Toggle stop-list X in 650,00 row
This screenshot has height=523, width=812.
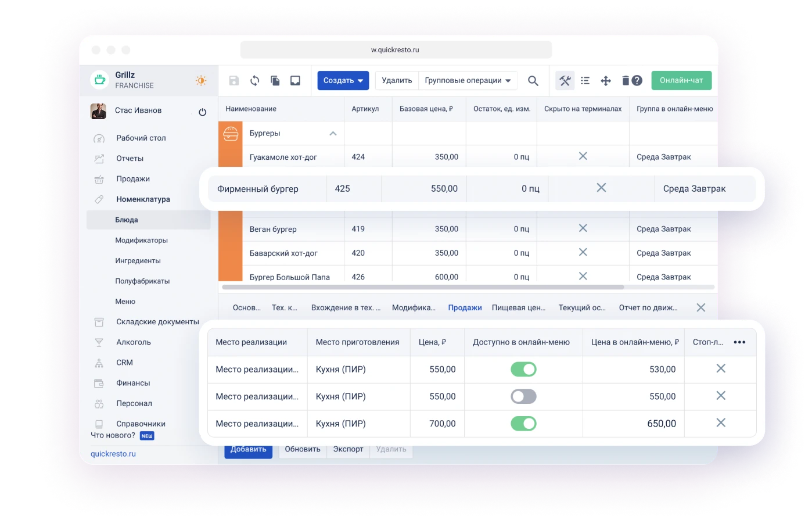pyautogui.click(x=721, y=423)
